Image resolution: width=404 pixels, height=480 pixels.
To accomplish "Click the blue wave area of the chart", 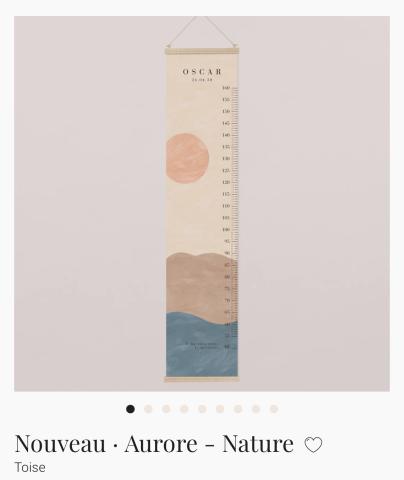I will tap(202, 347).
